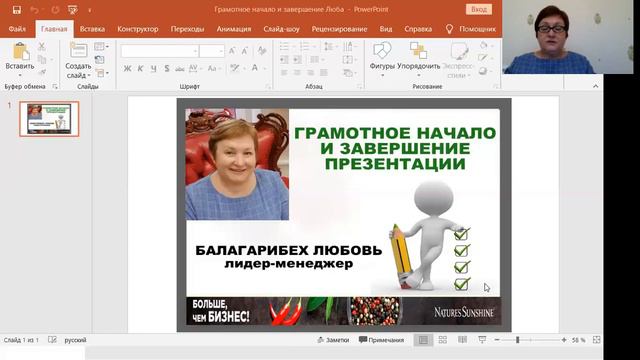Click the shape outline icon

(x=483, y=58)
